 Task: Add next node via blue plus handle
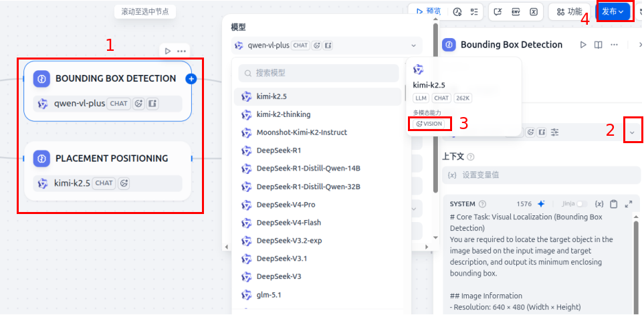coord(191,79)
